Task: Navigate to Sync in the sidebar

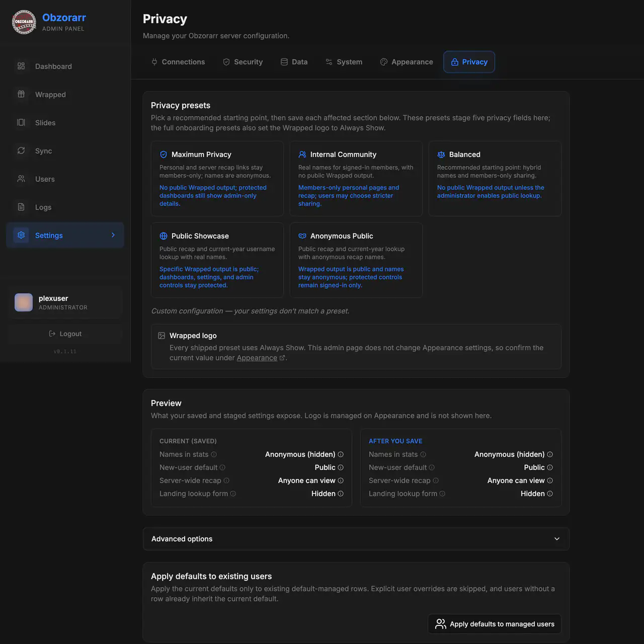Action: (x=65, y=150)
